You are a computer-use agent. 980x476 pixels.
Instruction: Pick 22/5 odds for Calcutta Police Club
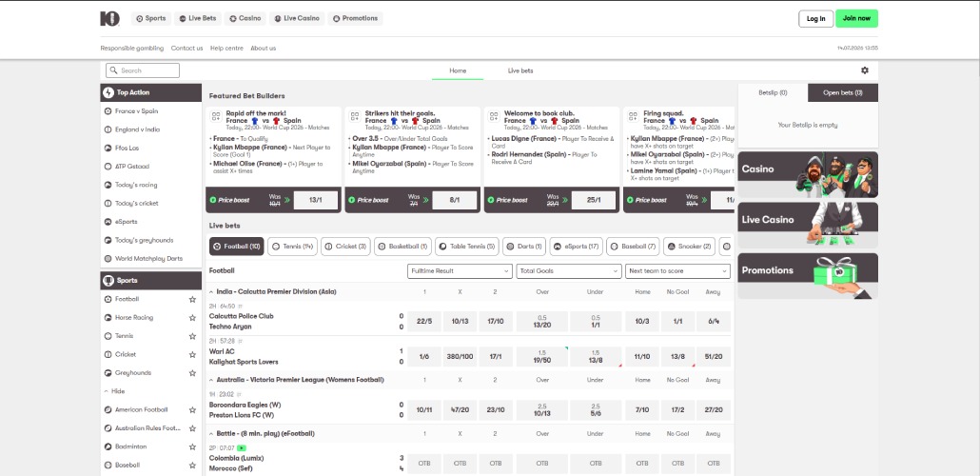click(424, 322)
